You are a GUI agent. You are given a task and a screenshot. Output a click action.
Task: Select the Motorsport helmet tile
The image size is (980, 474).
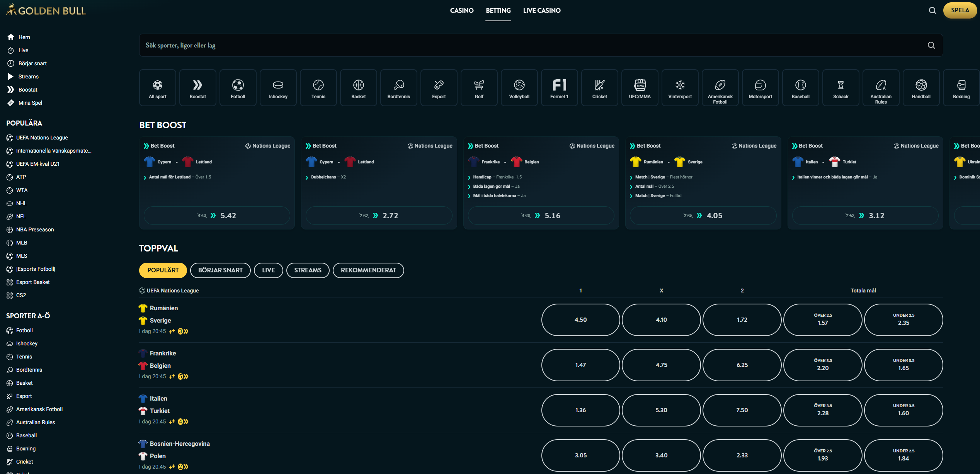761,88
